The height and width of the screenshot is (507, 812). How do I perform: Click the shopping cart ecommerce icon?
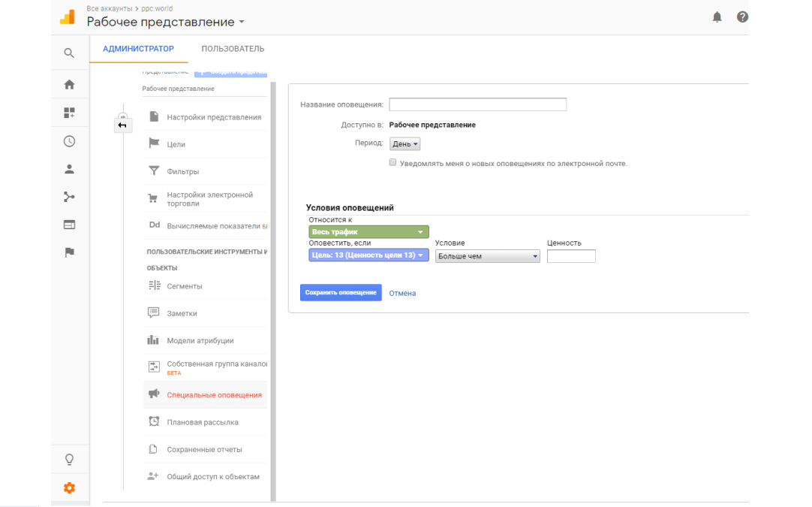pos(153,198)
